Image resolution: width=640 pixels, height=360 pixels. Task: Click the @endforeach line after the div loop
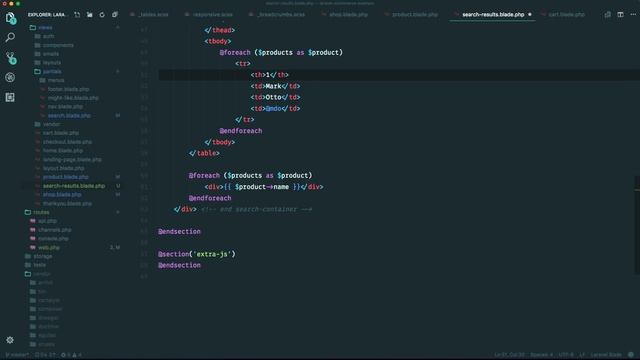(210, 198)
